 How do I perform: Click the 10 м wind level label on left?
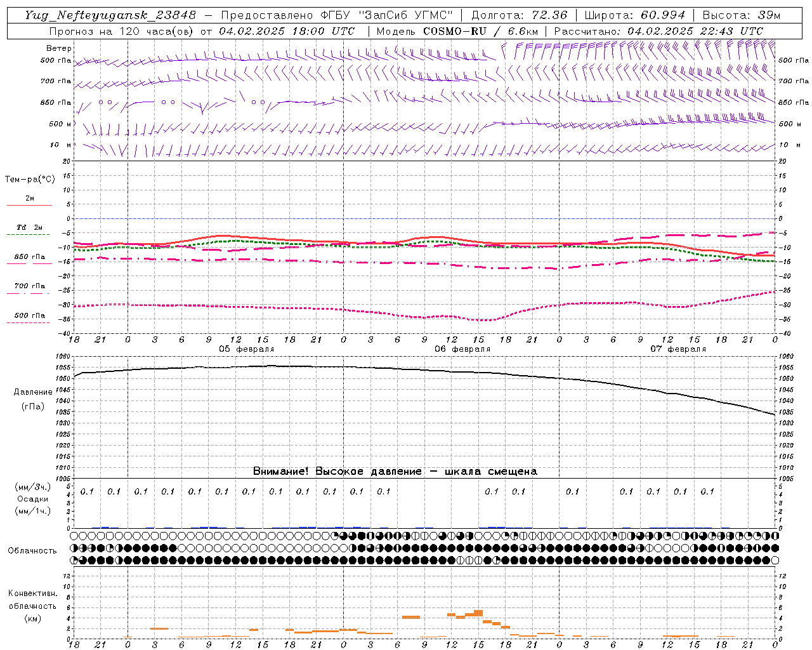click(x=61, y=145)
